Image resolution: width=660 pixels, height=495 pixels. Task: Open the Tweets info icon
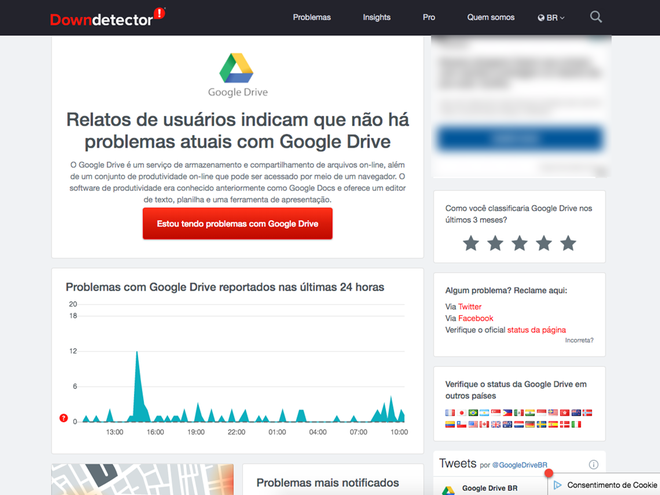point(593,464)
